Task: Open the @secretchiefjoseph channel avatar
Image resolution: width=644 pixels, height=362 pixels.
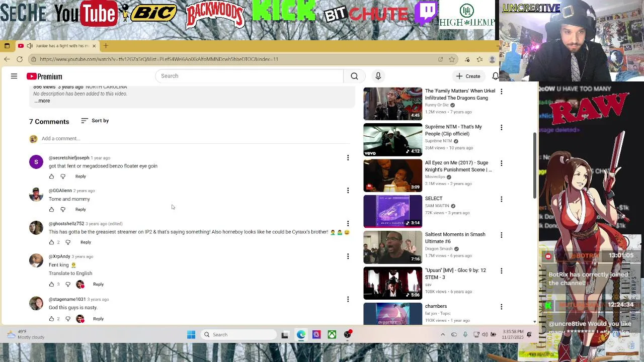Action: (x=36, y=162)
